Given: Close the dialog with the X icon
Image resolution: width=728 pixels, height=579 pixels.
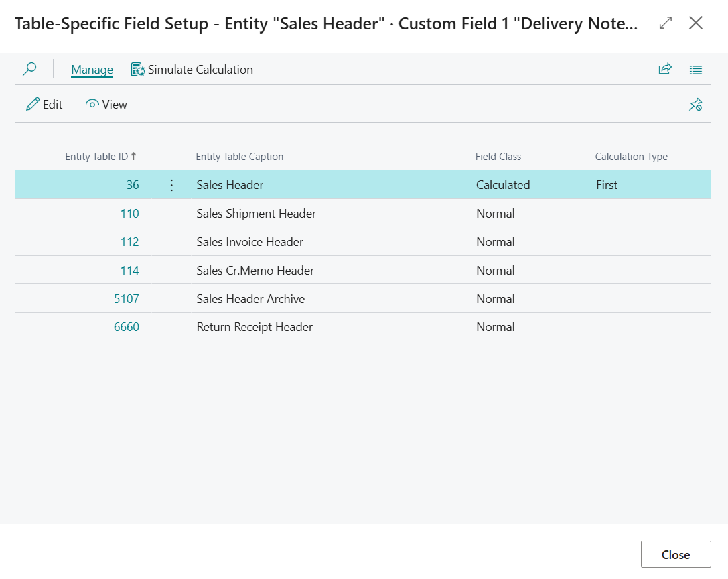Looking at the screenshot, I should click(696, 23).
